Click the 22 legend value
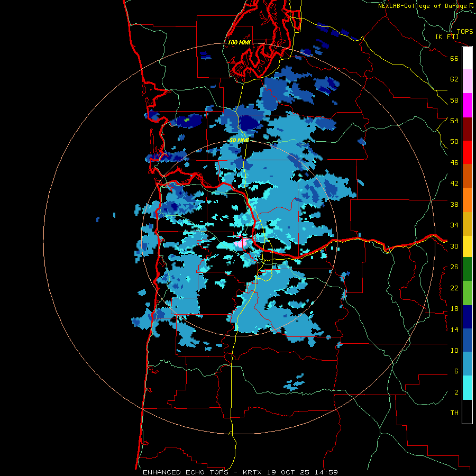The image size is (476, 476). [x=454, y=288]
